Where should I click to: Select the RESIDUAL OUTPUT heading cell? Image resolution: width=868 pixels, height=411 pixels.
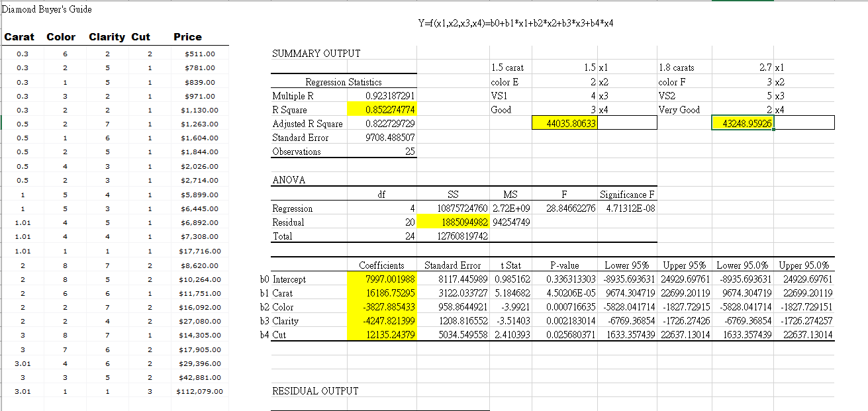pos(315,391)
